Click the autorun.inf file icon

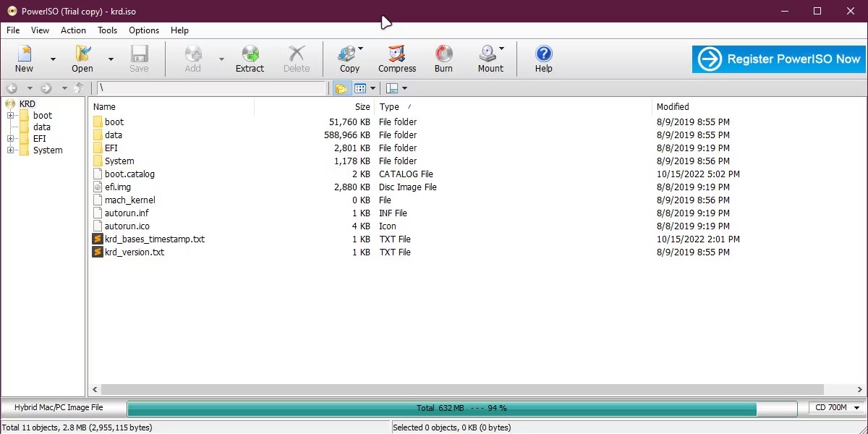click(98, 213)
